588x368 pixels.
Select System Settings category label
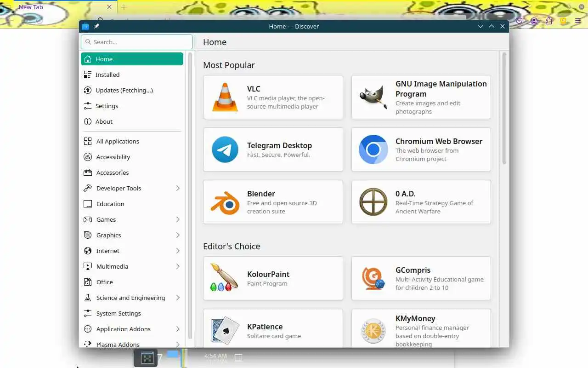(x=119, y=313)
